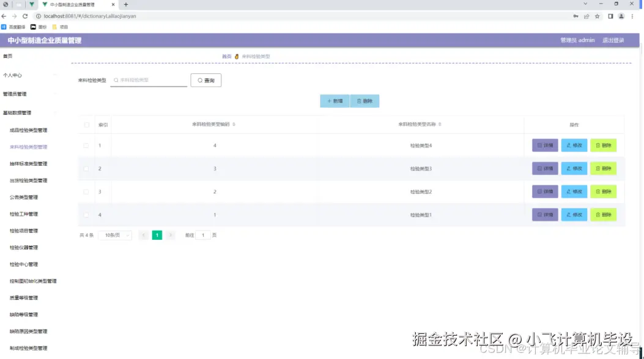Open 检验项目管理 menu item
The width and height of the screenshot is (644, 359).
[x=24, y=231]
